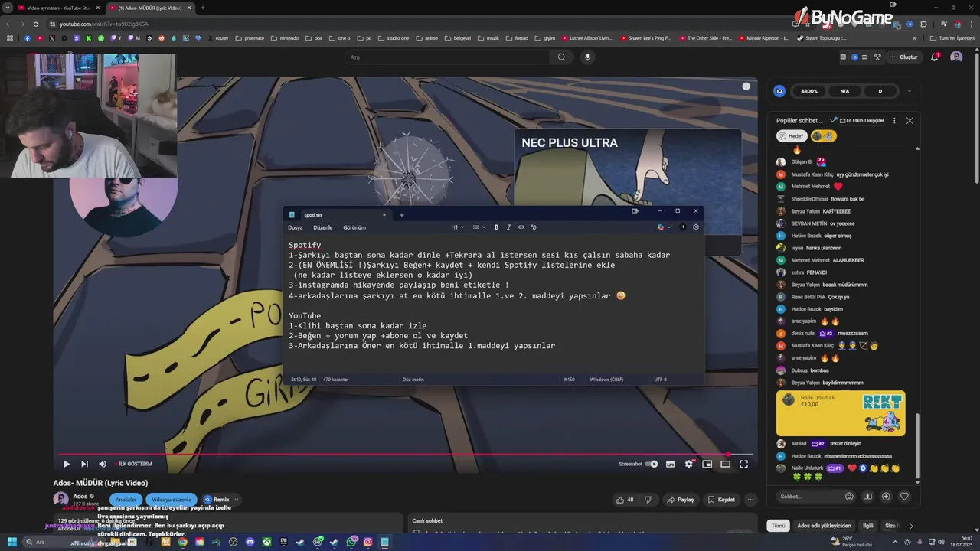The width and height of the screenshot is (980, 551).
Task: Open Düzenle menu in Notepad
Action: pyautogui.click(x=323, y=227)
